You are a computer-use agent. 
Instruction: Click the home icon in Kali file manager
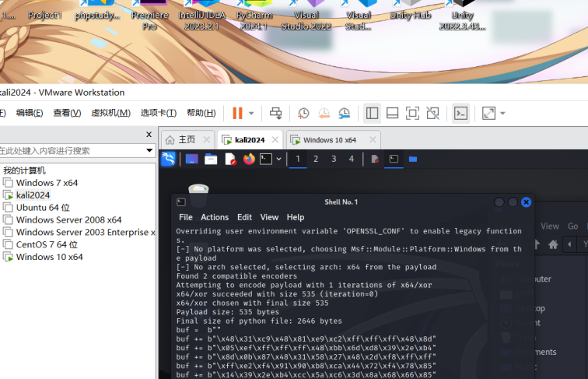point(553,244)
